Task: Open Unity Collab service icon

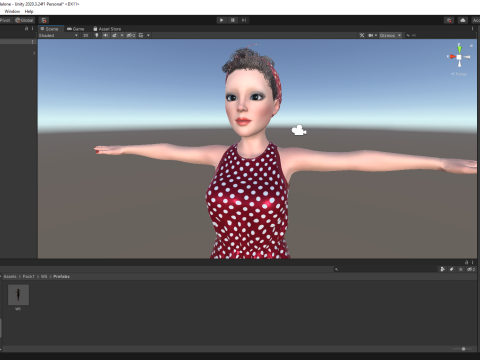Action: [x=449, y=20]
